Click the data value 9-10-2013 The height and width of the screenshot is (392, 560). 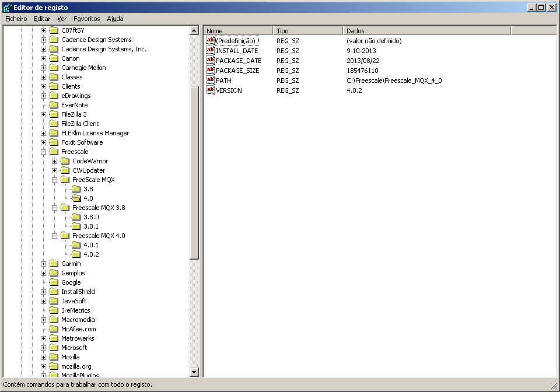pyautogui.click(x=362, y=50)
